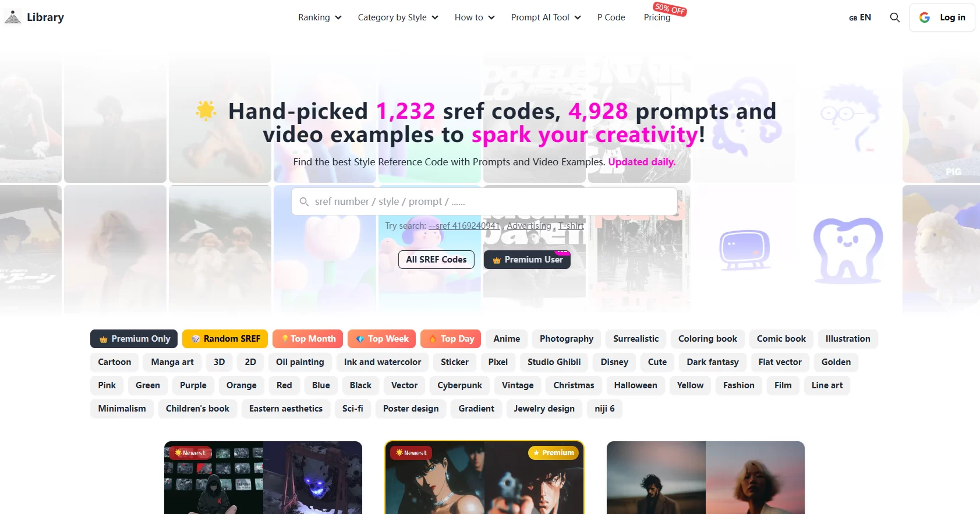Open the P Code menu item
The width and height of the screenshot is (980, 514).
[x=611, y=17]
